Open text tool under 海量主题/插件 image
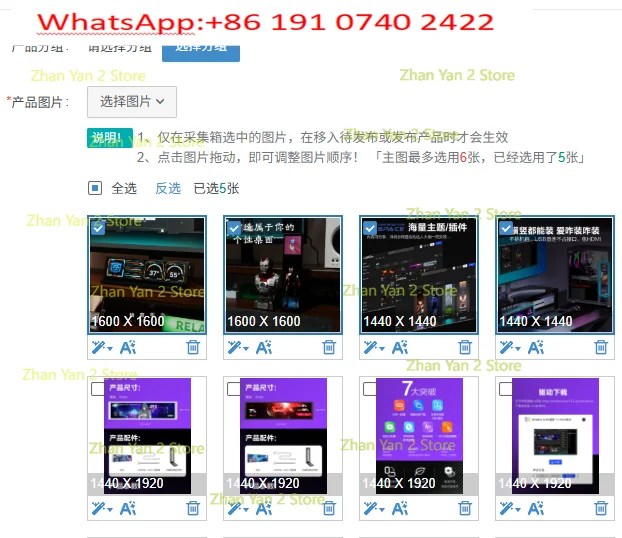The image size is (622, 538). 400,348
